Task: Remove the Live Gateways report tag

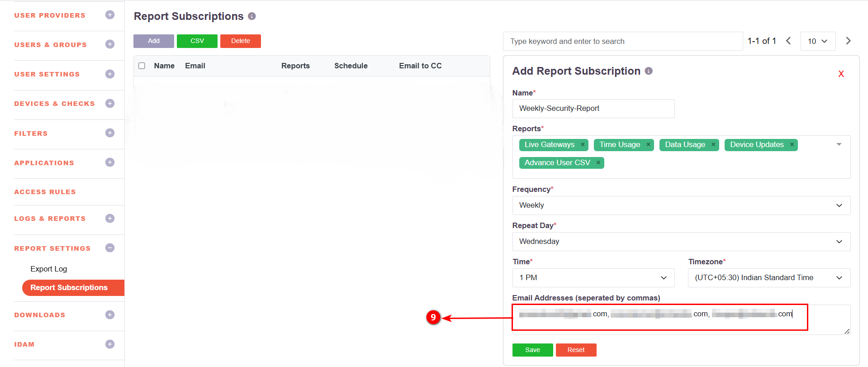Action: click(583, 145)
